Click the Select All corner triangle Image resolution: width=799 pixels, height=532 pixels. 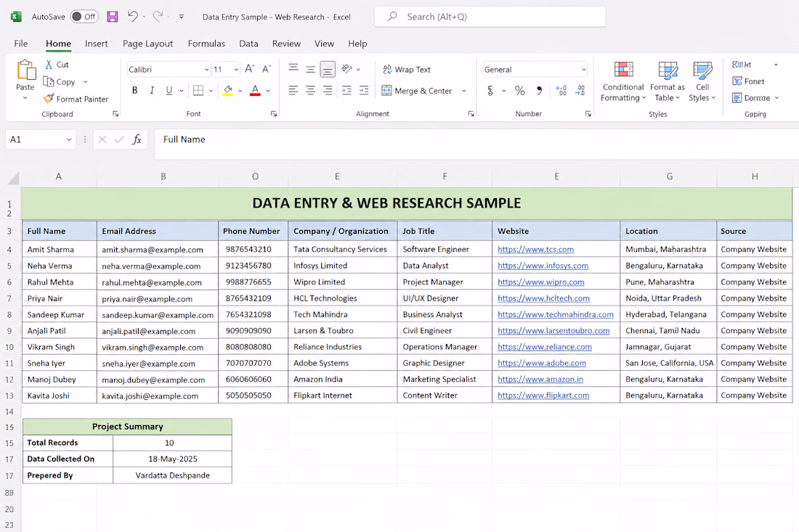pos(13,177)
